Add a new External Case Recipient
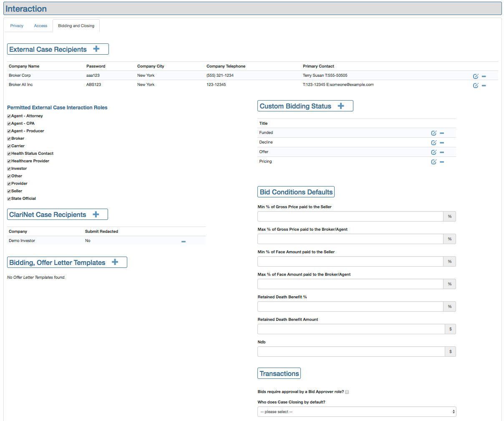The height and width of the screenshot is (421, 504). [96, 49]
